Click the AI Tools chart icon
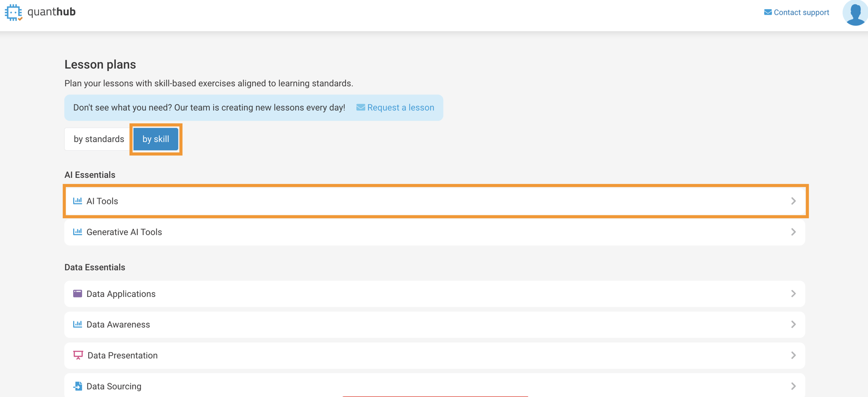The width and height of the screenshot is (868, 397). pyautogui.click(x=77, y=201)
